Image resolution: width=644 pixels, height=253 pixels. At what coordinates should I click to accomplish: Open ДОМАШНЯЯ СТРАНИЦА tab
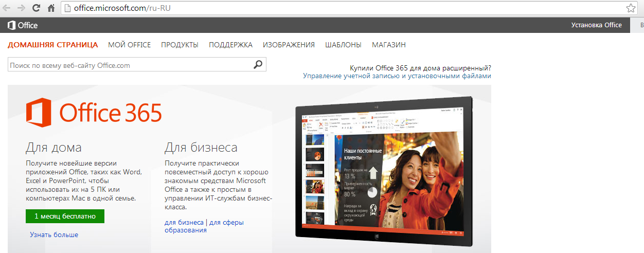click(x=52, y=45)
